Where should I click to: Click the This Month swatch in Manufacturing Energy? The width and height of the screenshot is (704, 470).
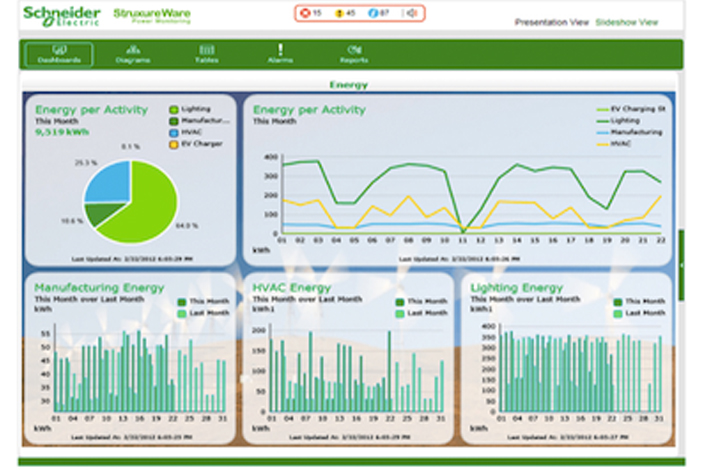click(x=182, y=301)
